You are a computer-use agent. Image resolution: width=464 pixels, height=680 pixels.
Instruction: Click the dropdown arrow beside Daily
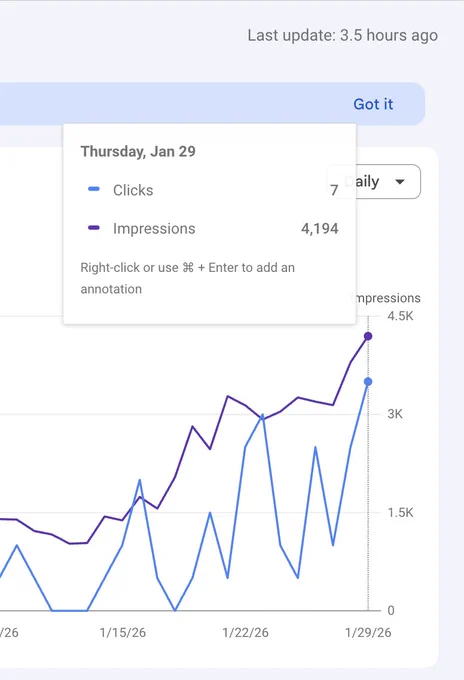(400, 182)
